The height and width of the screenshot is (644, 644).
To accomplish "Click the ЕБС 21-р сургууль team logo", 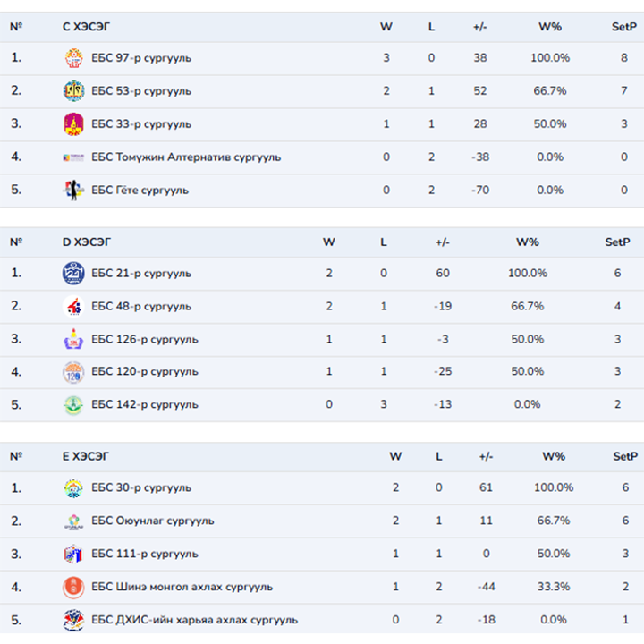I will tap(73, 274).
